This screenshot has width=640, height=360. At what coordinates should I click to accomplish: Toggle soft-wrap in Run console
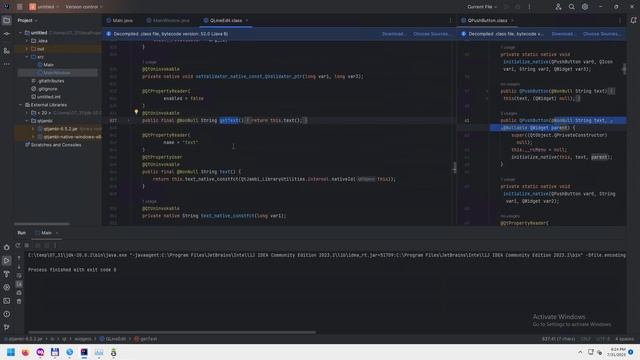pos(19,276)
